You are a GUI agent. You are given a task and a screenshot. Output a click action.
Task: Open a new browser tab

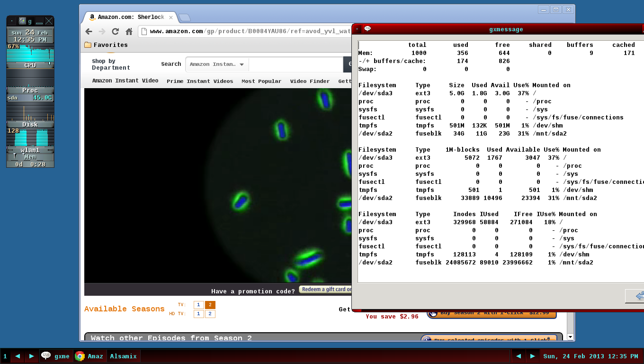click(x=184, y=18)
